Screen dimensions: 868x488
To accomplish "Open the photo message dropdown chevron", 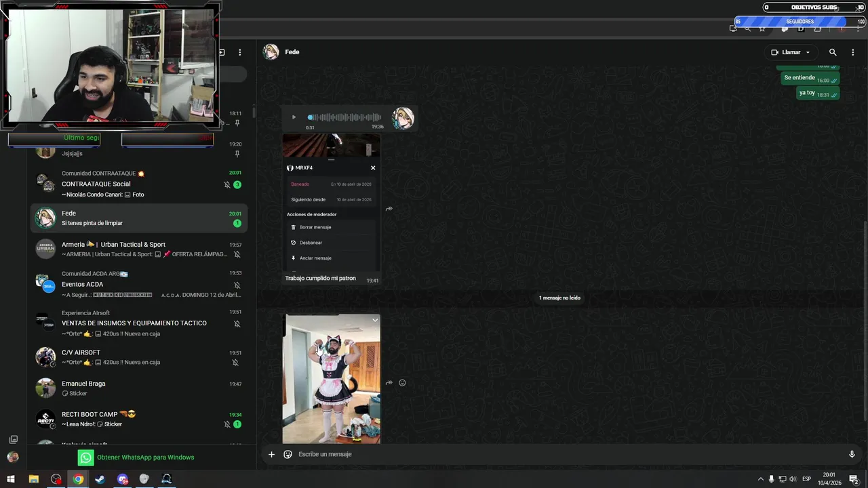I will pyautogui.click(x=374, y=320).
